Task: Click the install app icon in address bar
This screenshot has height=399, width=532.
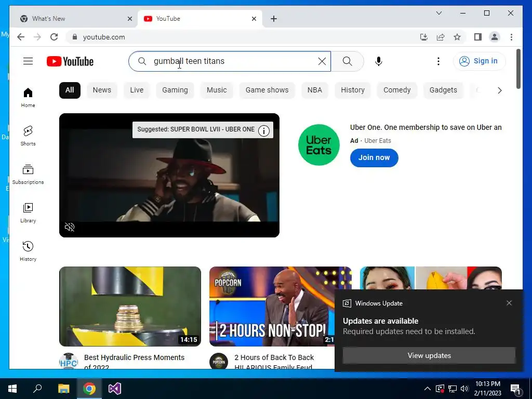Action: (424, 37)
